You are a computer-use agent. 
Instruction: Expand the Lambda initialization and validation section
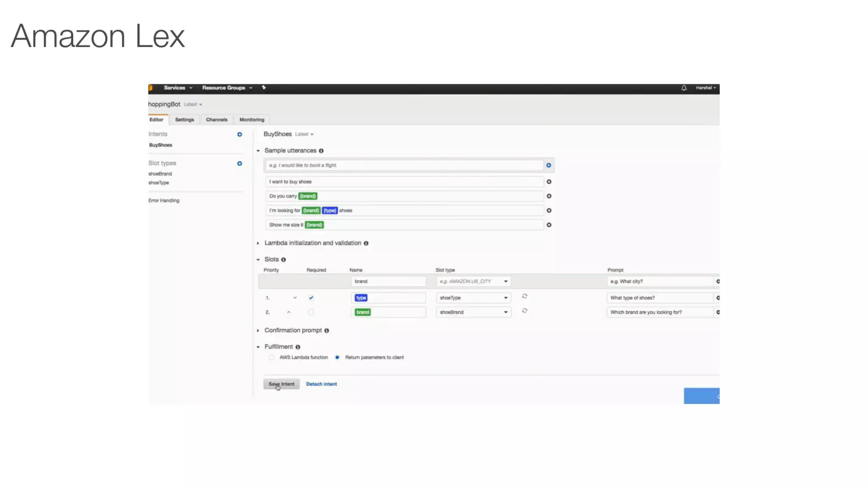(x=258, y=243)
